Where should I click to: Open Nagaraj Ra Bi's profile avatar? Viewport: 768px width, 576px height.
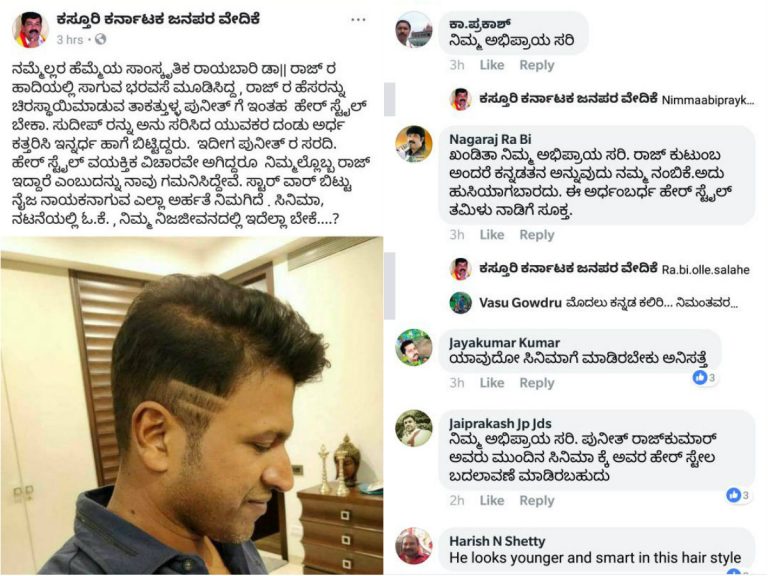pyautogui.click(x=414, y=144)
